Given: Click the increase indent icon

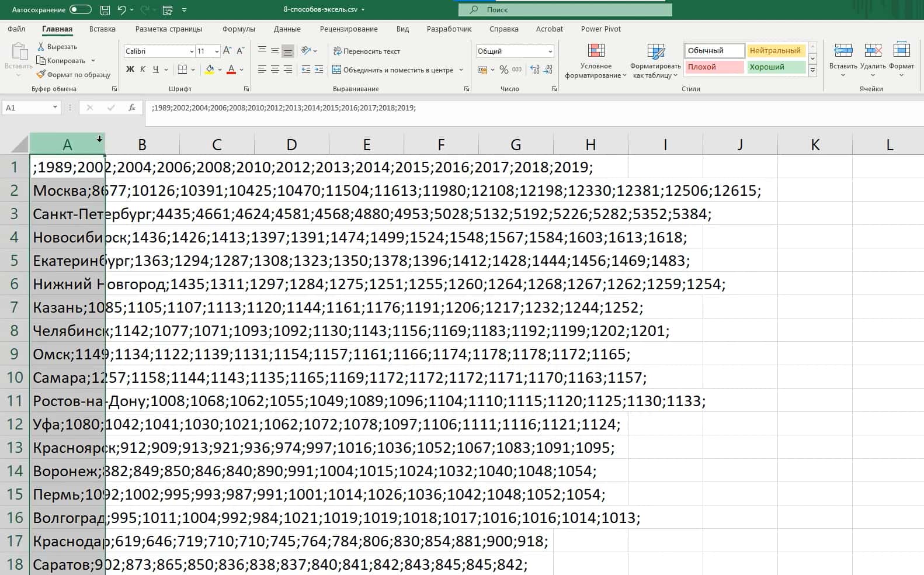Looking at the screenshot, I should click(x=318, y=70).
